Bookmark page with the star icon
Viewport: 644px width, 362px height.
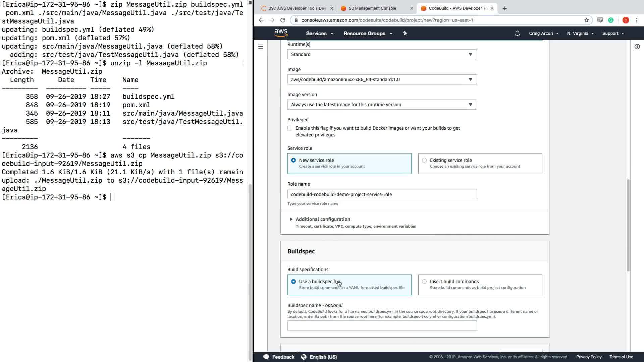click(586, 20)
